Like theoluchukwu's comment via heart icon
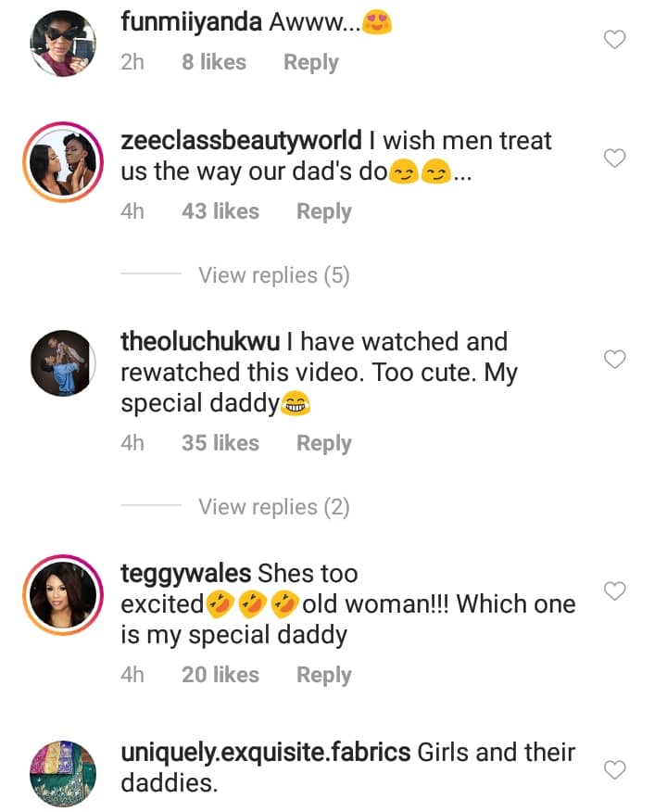Viewport: 667px width, 812px height. click(x=614, y=359)
